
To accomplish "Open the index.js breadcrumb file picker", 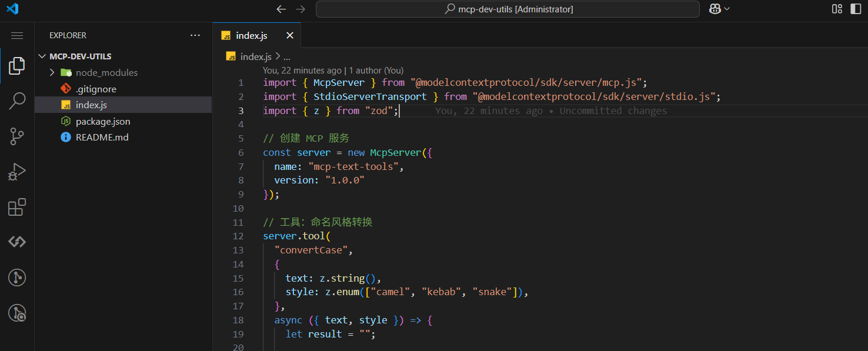I will point(256,56).
